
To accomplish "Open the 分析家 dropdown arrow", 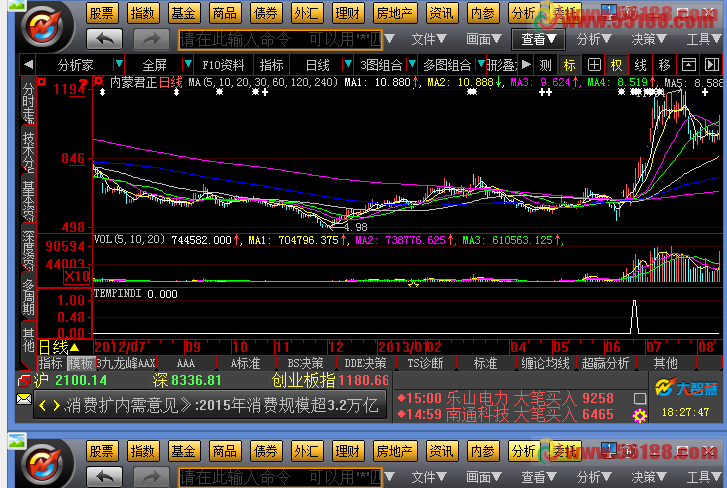I will pyautogui.click(x=119, y=64).
